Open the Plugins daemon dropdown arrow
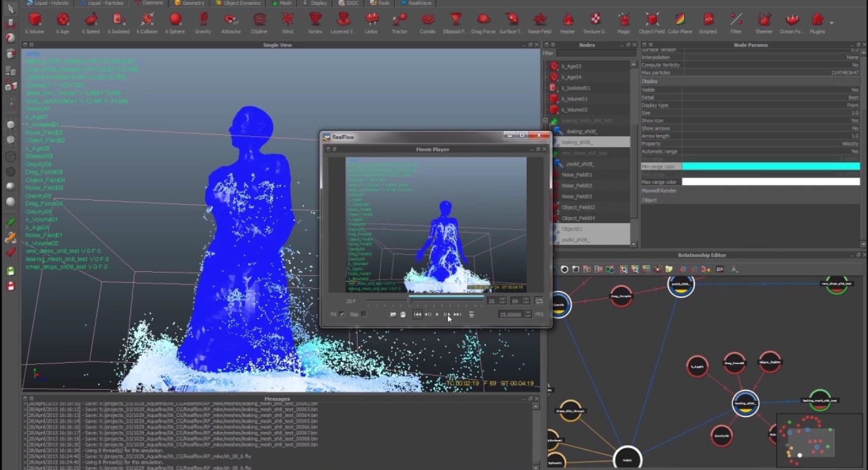Viewport: 868px width, 470px height. [x=832, y=22]
